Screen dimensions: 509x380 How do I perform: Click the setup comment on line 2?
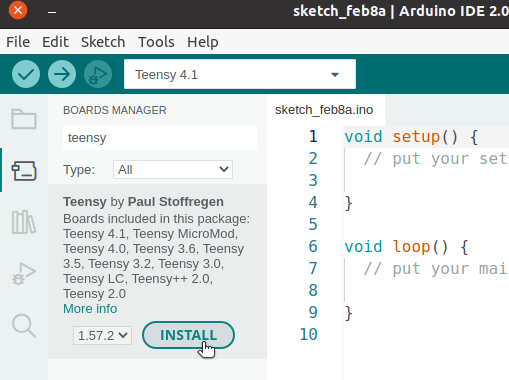point(436,159)
